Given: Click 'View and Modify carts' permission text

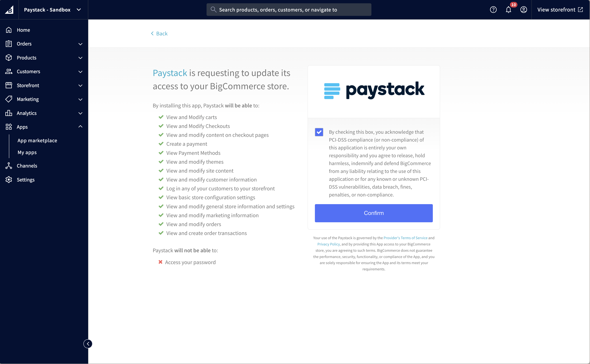Looking at the screenshot, I should (x=192, y=117).
